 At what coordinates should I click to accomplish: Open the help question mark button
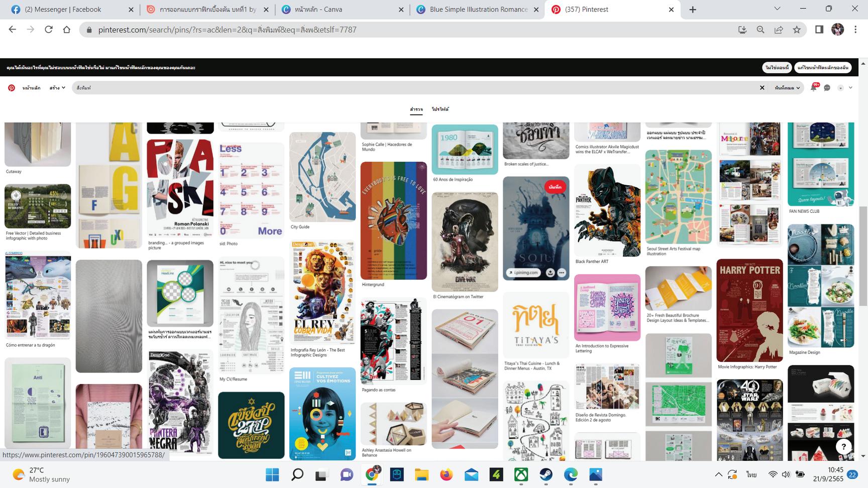pyautogui.click(x=843, y=446)
